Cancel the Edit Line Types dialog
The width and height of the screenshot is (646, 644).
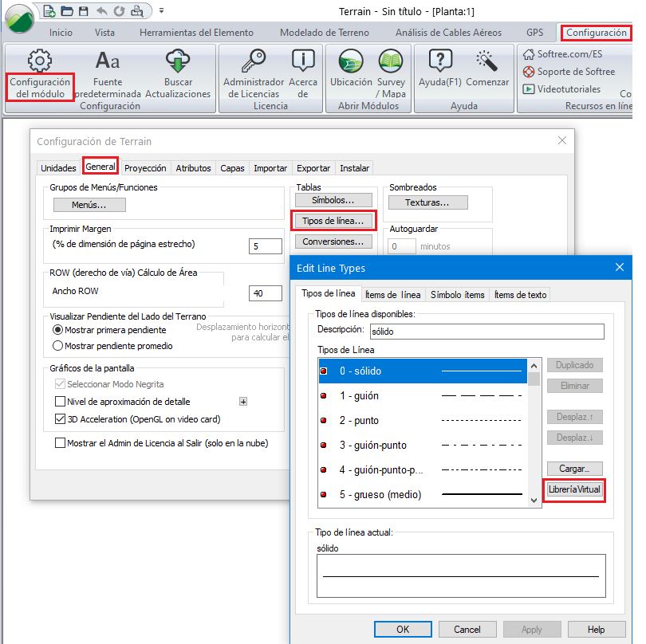tap(467, 629)
